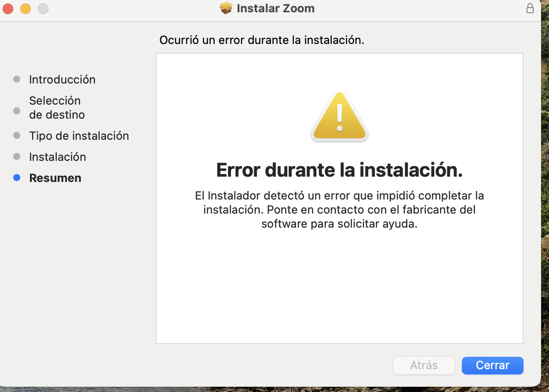Click the yellow warning triangle icon
Viewport: 549px width, 392px height.
tap(339, 116)
